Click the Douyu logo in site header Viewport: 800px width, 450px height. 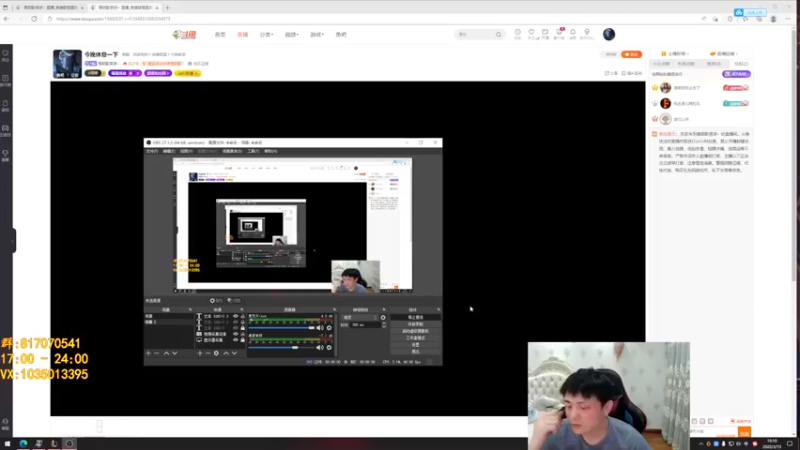coord(184,35)
